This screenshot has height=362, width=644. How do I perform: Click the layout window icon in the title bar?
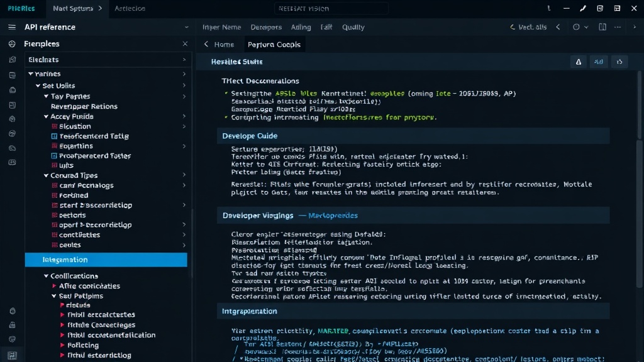tap(617, 8)
